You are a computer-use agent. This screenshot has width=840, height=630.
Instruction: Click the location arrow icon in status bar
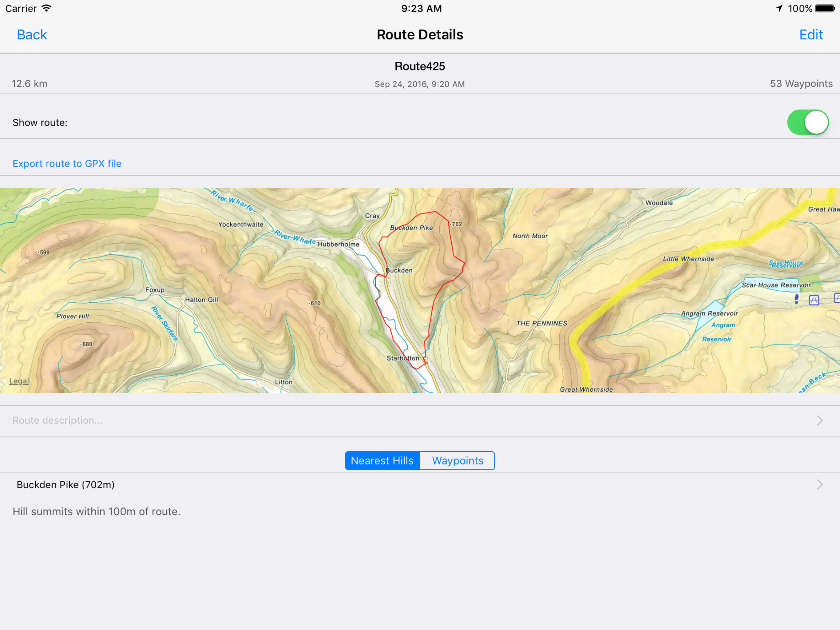click(x=779, y=8)
